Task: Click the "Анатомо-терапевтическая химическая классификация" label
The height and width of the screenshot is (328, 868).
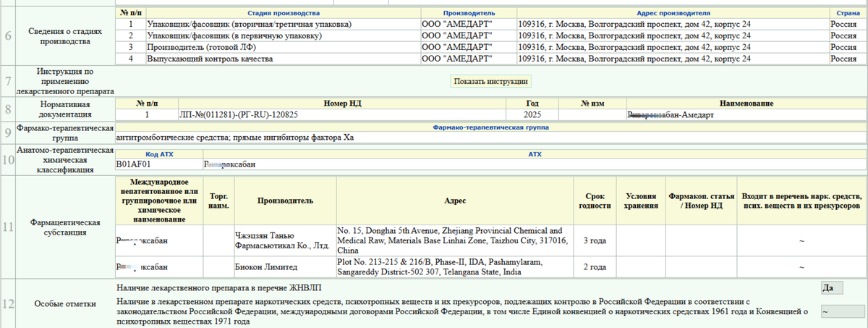Action: pyautogui.click(x=64, y=159)
